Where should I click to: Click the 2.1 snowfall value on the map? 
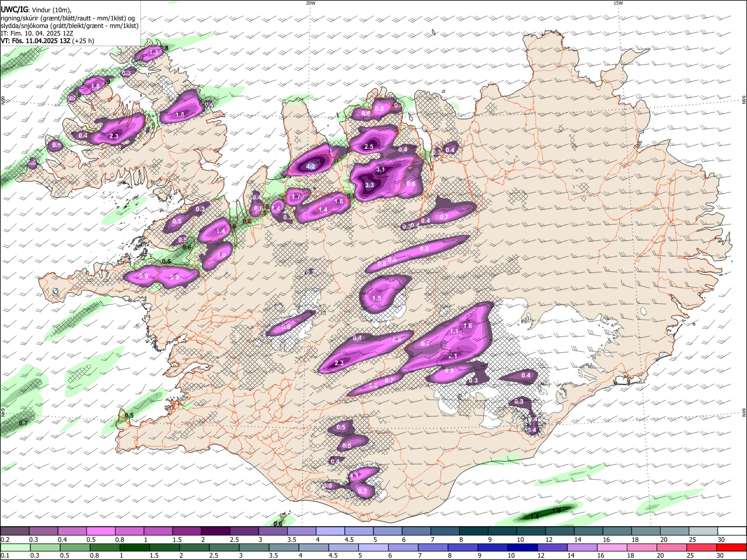click(453, 355)
